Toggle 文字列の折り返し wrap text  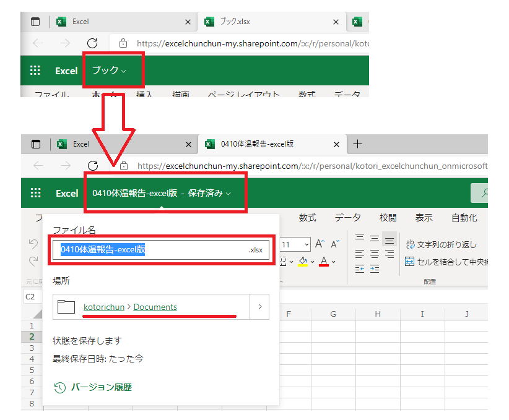[x=441, y=244]
